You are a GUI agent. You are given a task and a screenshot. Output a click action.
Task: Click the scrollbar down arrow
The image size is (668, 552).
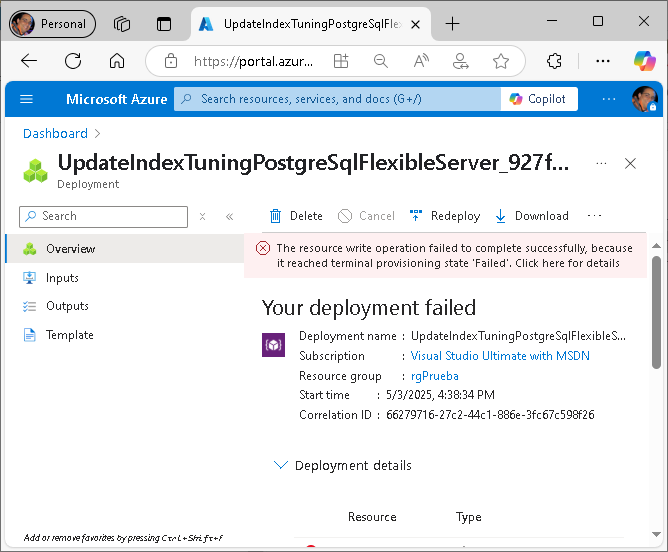656,534
